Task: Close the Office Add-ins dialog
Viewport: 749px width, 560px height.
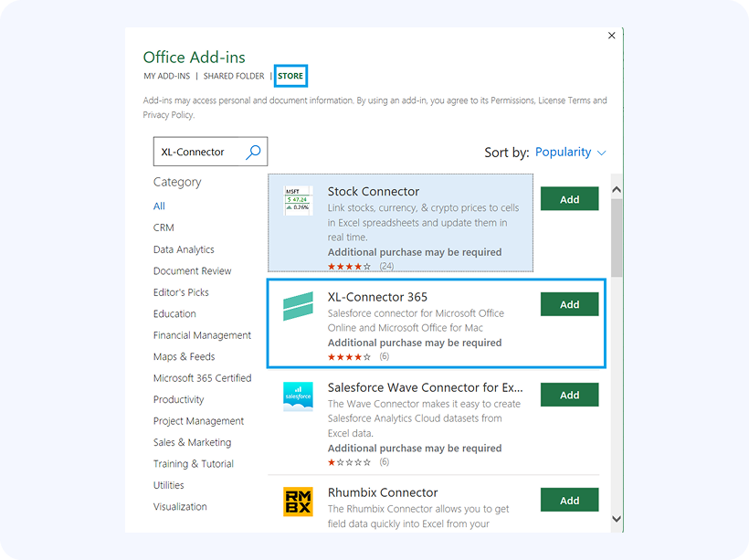Action: coord(611,36)
